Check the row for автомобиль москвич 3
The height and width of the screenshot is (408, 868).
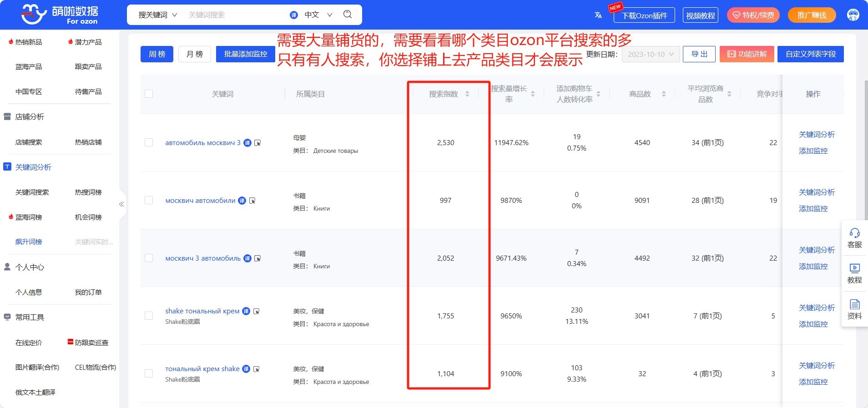(149, 142)
